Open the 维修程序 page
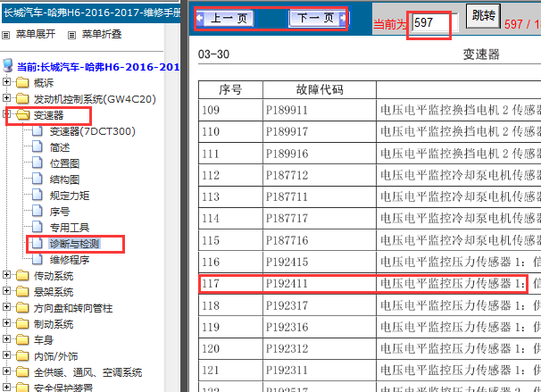Screen dimensions: 541x392 (70, 260)
